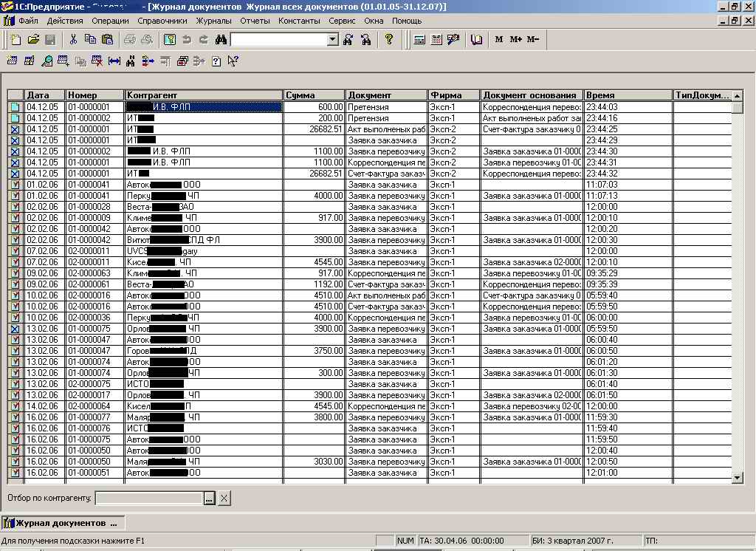
Task: Open the calculator toolbar icon
Action: tap(419, 40)
